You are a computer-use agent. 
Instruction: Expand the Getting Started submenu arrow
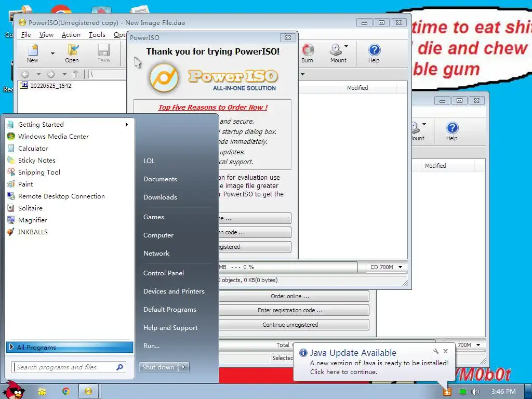click(127, 125)
